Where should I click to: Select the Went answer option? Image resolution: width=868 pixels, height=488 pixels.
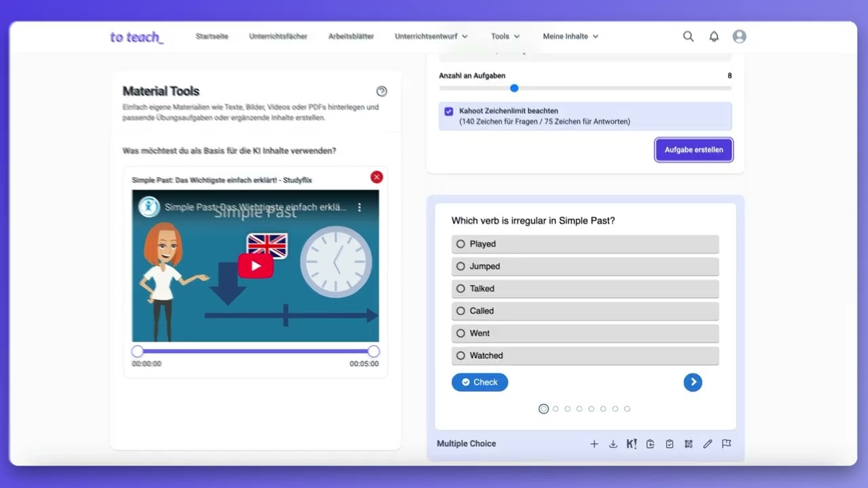click(x=585, y=333)
